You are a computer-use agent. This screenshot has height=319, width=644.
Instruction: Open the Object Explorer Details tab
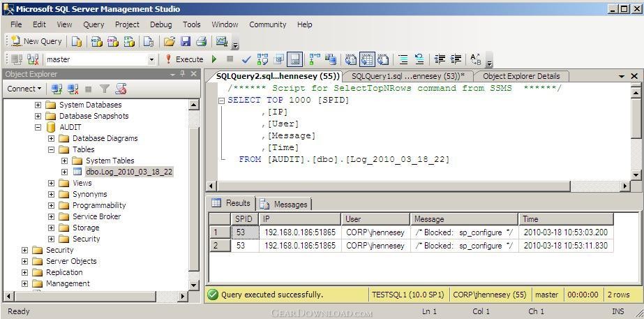click(x=521, y=76)
